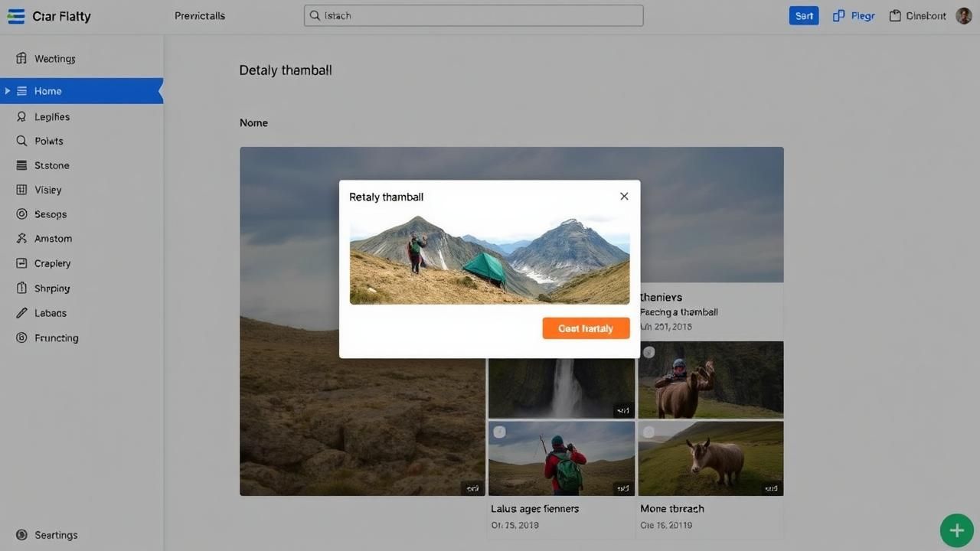Click the pencil icon beside Lebaas
980x551 pixels.
click(x=21, y=313)
